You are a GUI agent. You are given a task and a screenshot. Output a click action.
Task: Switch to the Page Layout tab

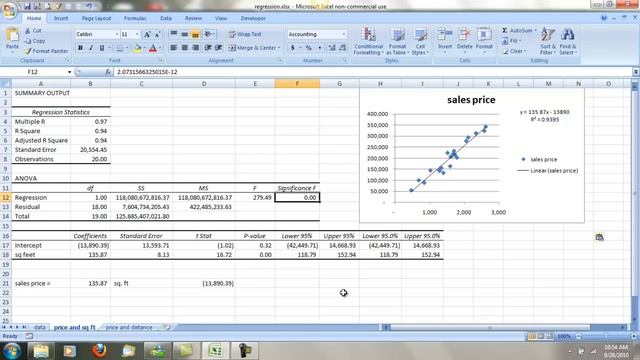[x=96, y=18]
